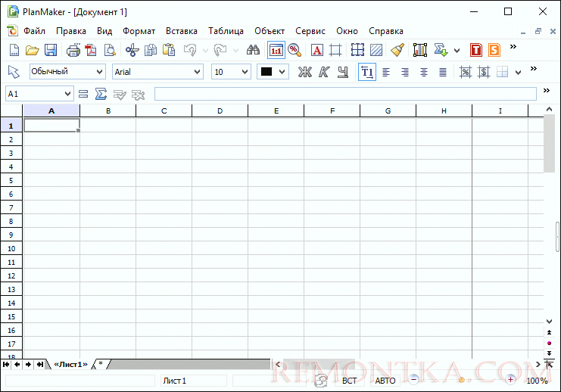Screen dimensions: 561x392
Task: Apply percent number format with the % icon
Action: pos(465,72)
